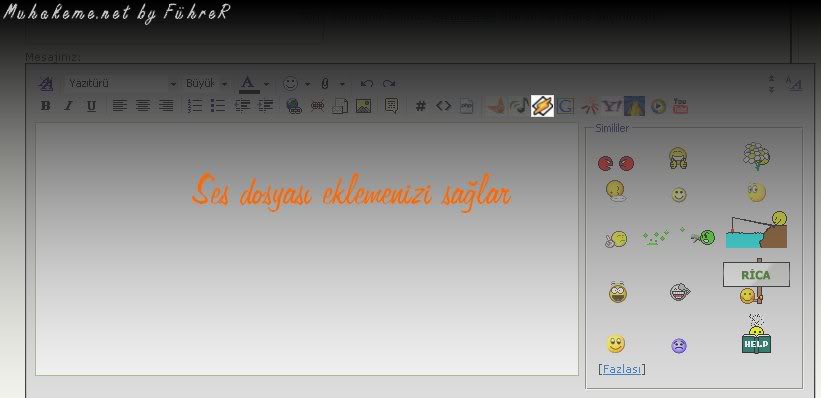This screenshot has height=398, width=821.
Task: Click the undo arrow icon
Action: pos(367,83)
